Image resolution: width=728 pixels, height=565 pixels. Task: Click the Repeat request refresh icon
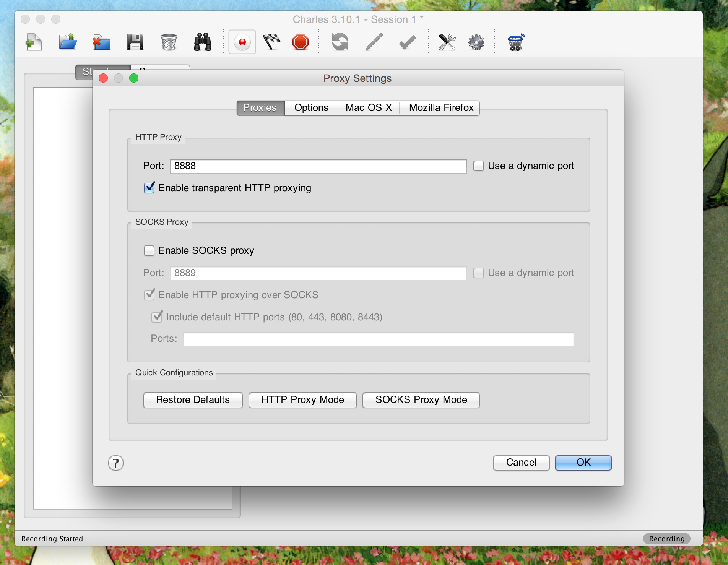point(340,42)
